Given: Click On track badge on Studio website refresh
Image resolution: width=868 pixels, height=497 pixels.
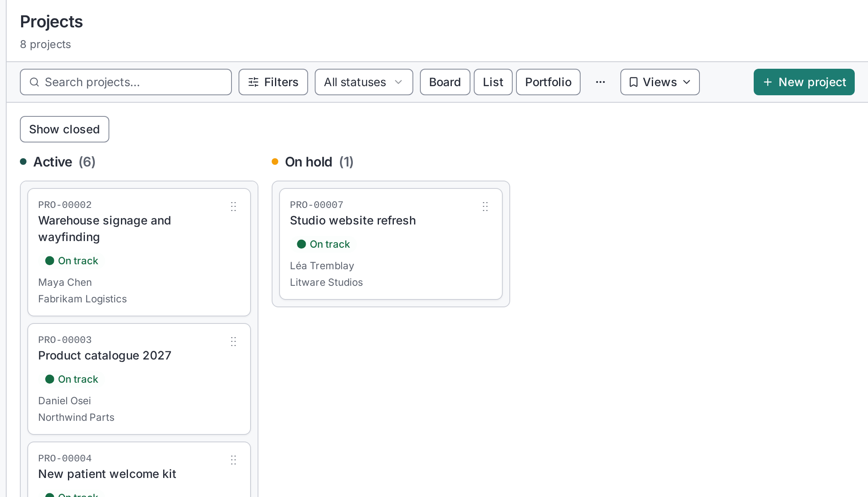Looking at the screenshot, I should [323, 244].
